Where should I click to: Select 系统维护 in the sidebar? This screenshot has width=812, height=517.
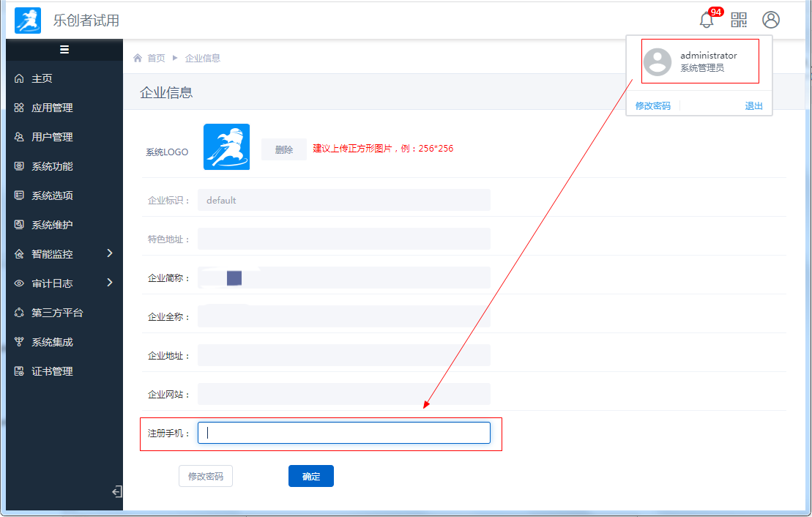click(x=52, y=225)
